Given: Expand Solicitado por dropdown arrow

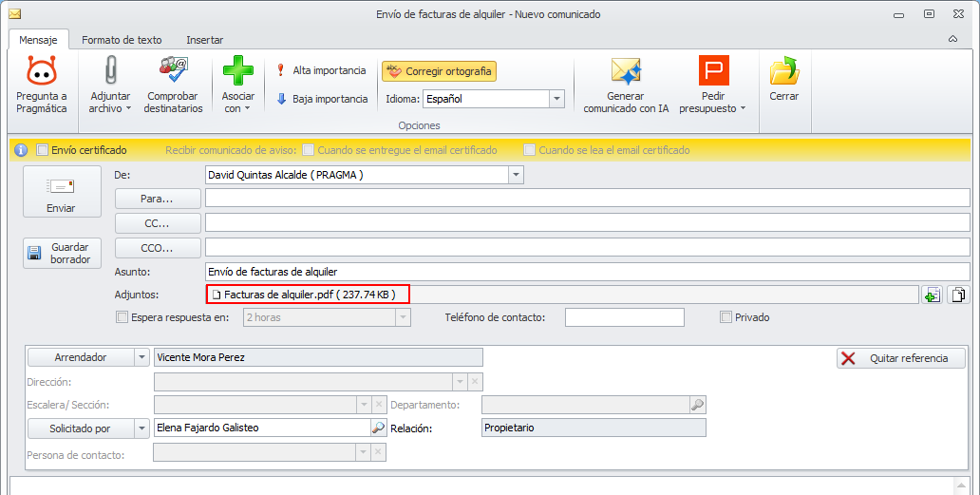Looking at the screenshot, I should click(141, 428).
